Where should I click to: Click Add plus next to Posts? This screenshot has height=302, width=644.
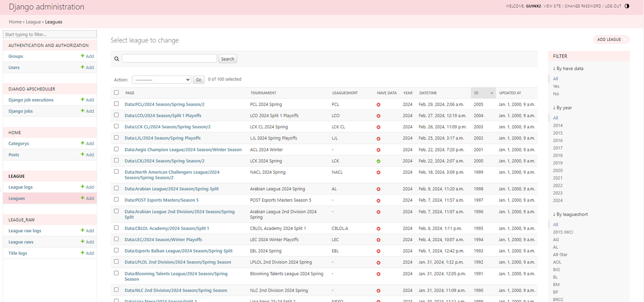click(x=88, y=155)
